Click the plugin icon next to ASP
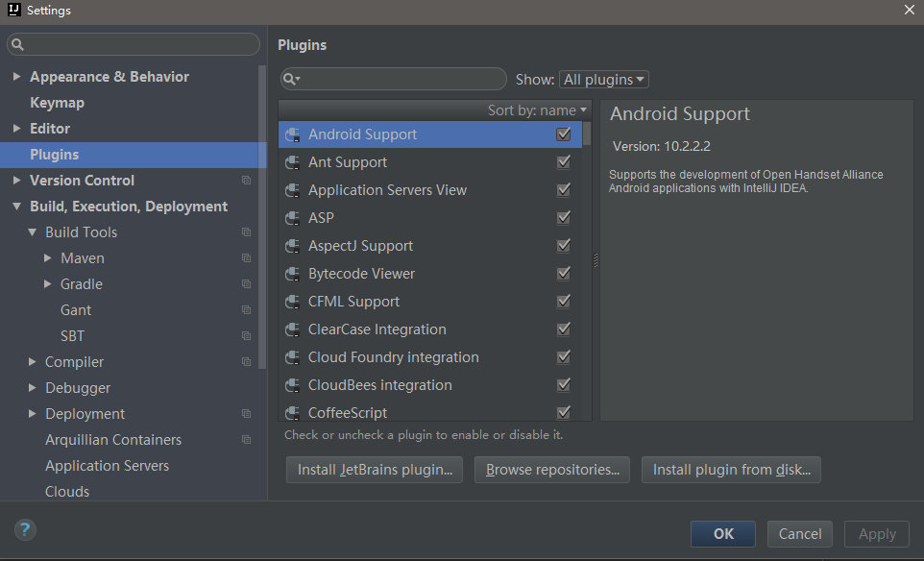924x561 pixels. point(293,218)
